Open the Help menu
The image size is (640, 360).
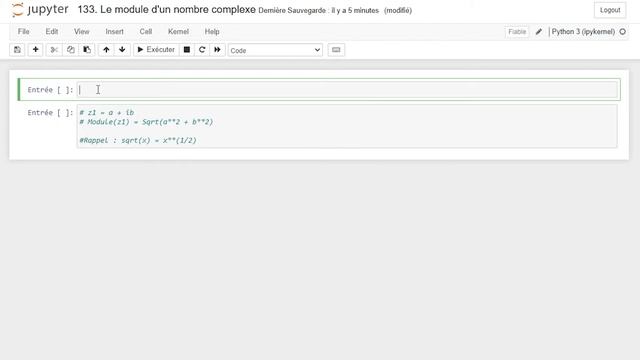pos(212,31)
